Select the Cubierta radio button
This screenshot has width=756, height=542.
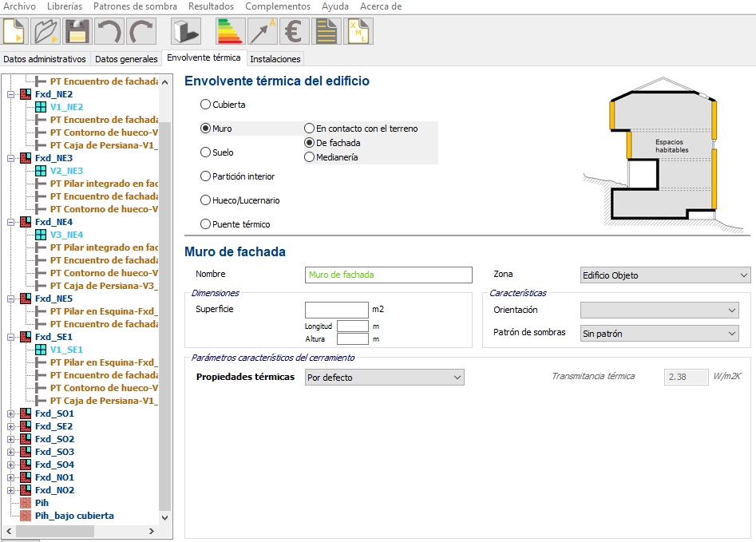[x=206, y=105]
